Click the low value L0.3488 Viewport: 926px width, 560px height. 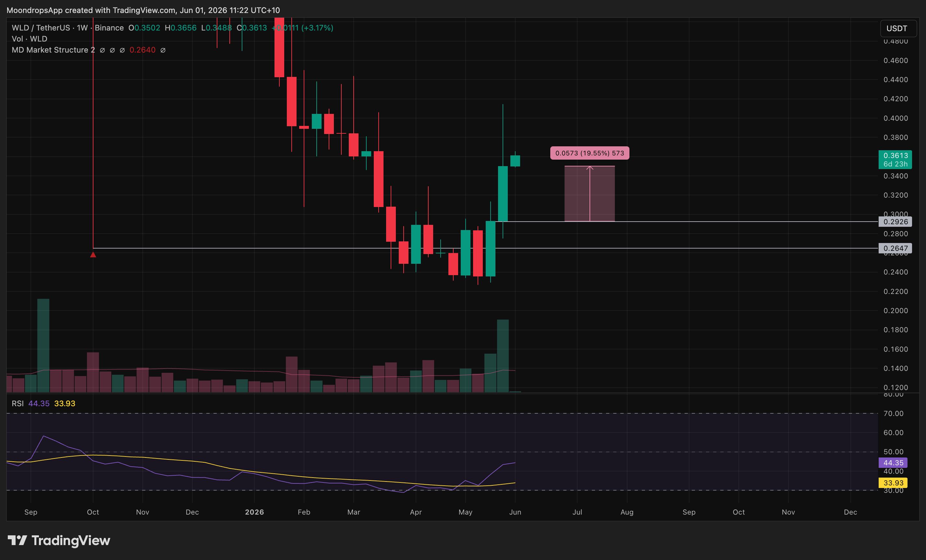click(216, 28)
